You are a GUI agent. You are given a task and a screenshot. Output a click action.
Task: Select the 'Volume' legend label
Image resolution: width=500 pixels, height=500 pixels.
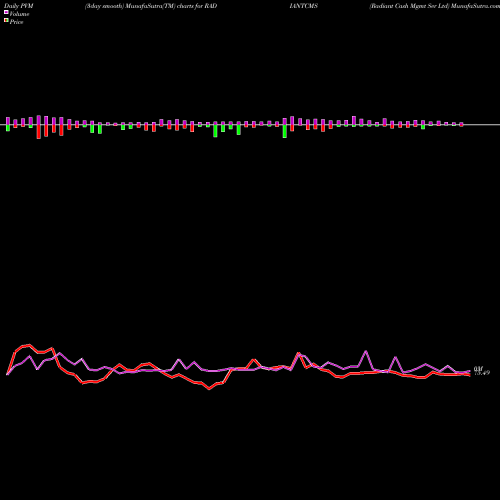click(x=19, y=14)
